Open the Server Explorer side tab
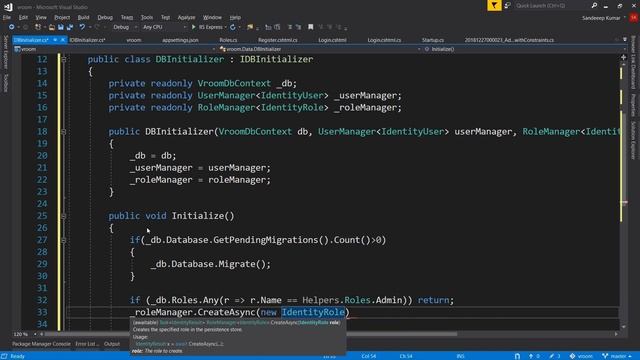This screenshot has width=640, height=360. point(5,52)
